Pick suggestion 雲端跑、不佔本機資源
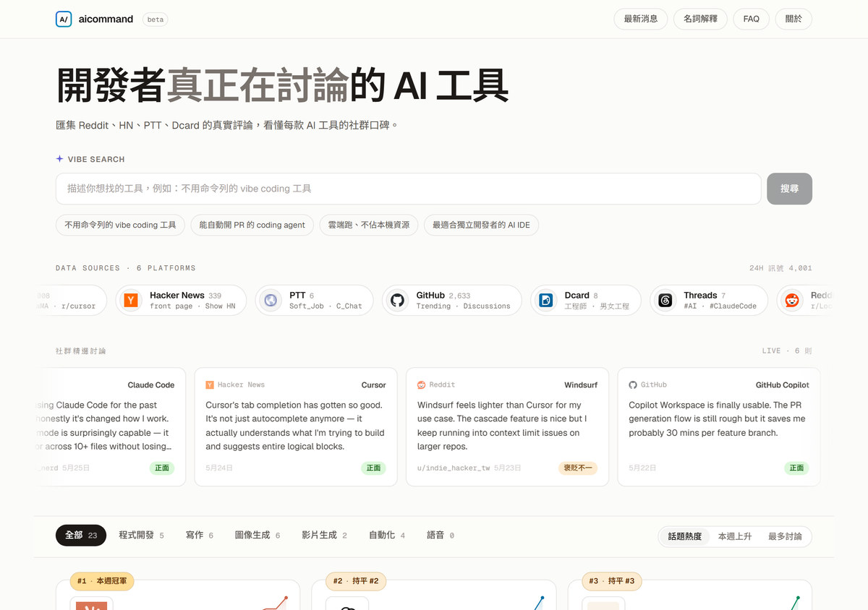Screen dimensions: 868x610 coord(369,225)
